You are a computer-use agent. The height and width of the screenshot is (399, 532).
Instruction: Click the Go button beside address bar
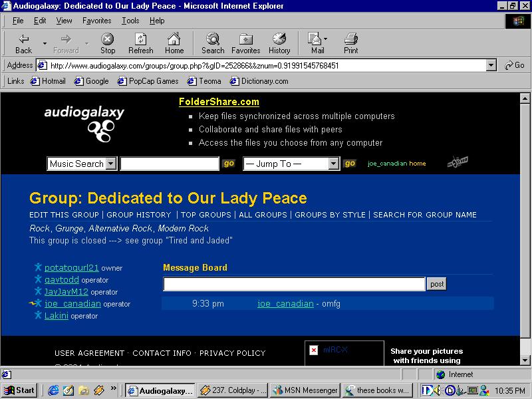[515, 65]
